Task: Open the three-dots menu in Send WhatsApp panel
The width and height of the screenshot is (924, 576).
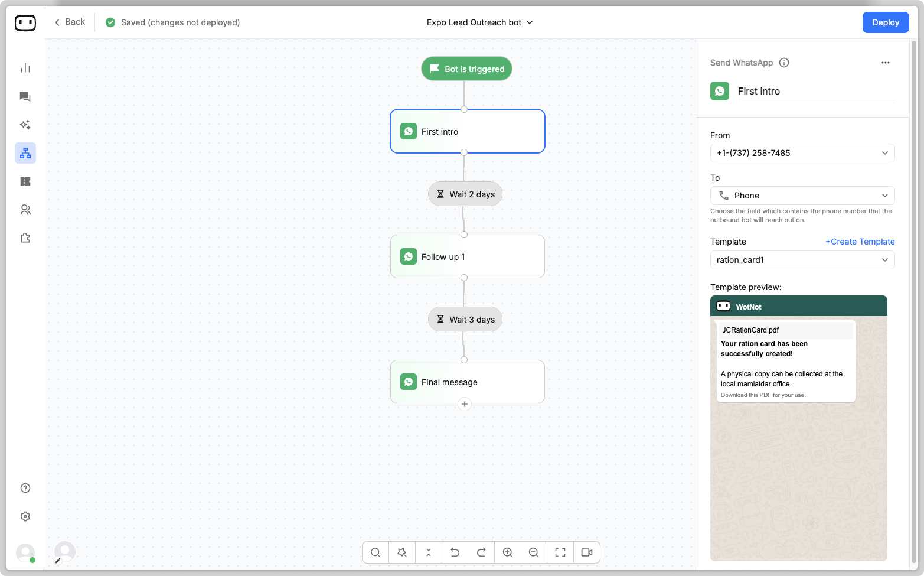Action: point(885,63)
